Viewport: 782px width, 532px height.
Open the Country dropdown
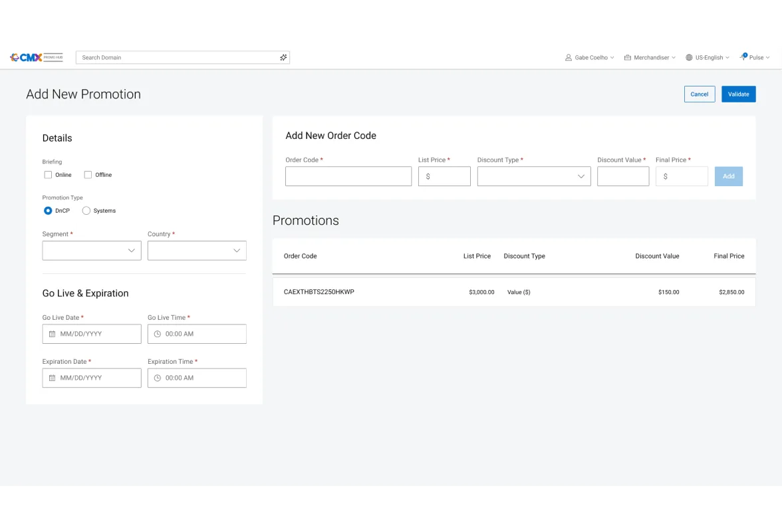tap(197, 250)
